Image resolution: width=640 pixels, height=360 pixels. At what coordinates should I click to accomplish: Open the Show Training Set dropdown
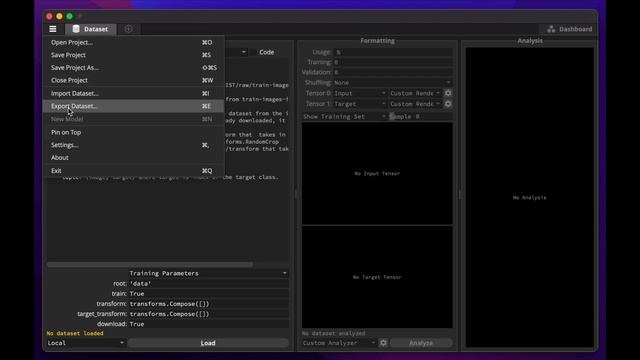[344, 117]
